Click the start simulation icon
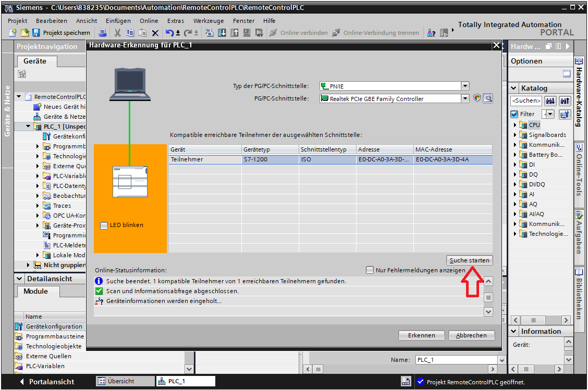 tap(247, 33)
